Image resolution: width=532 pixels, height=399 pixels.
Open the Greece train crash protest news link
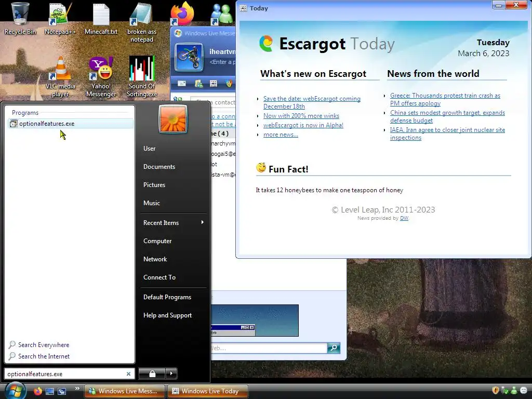pos(445,99)
